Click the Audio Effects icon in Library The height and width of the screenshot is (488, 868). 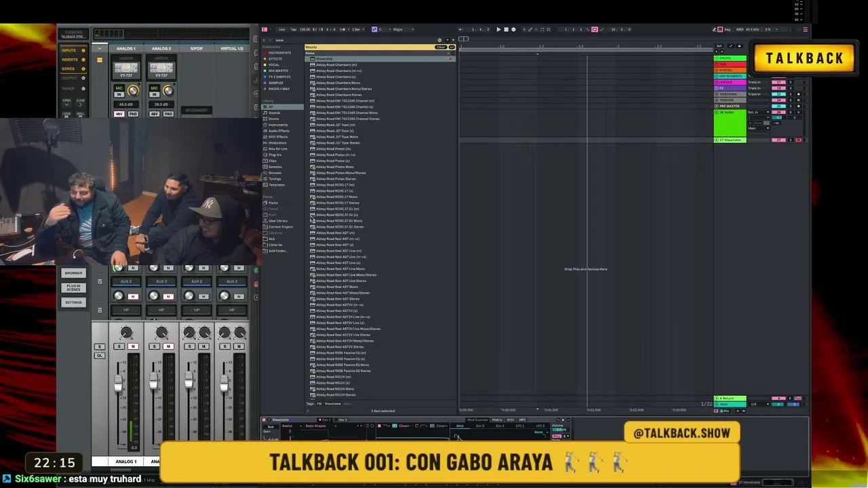266,131
